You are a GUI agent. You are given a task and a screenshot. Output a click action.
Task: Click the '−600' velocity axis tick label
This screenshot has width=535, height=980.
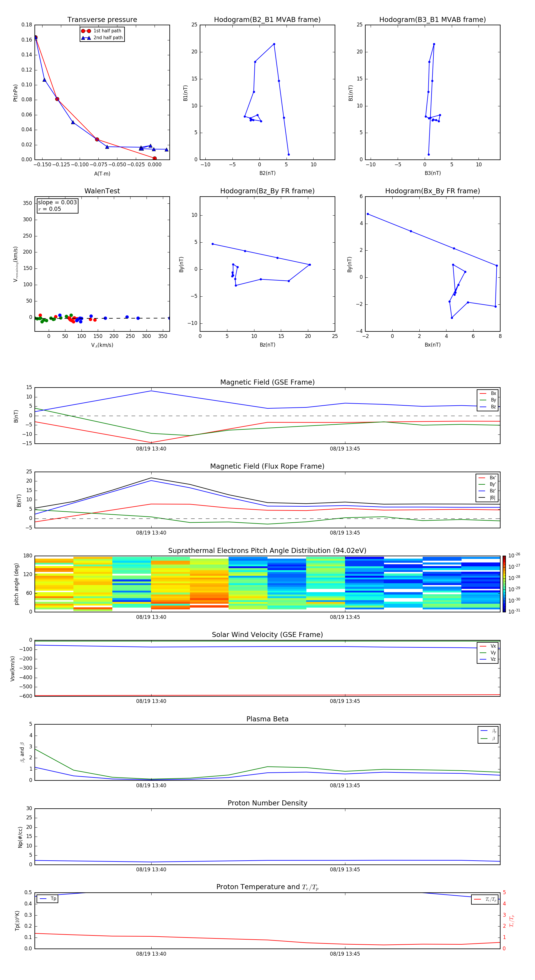point(26,697)
